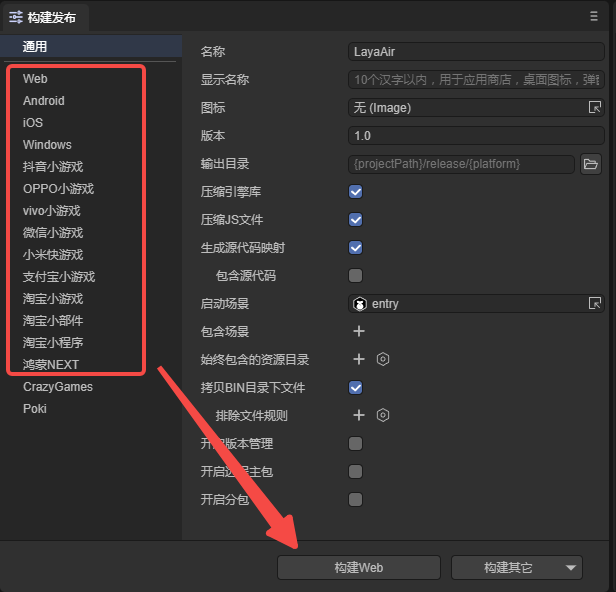The width and height of the screenshot is (616, 592).
Task: Click the 名称 label
Action: (213, 51)
